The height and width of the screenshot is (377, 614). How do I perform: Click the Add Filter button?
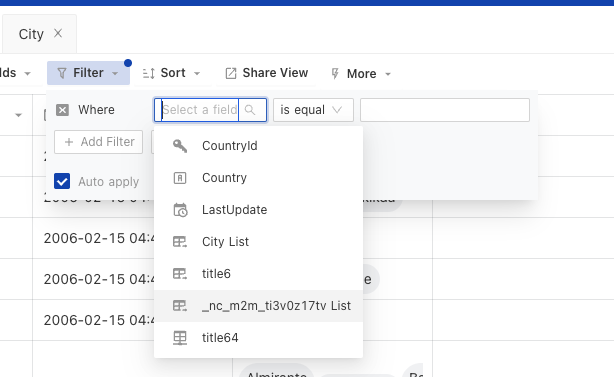98,142
